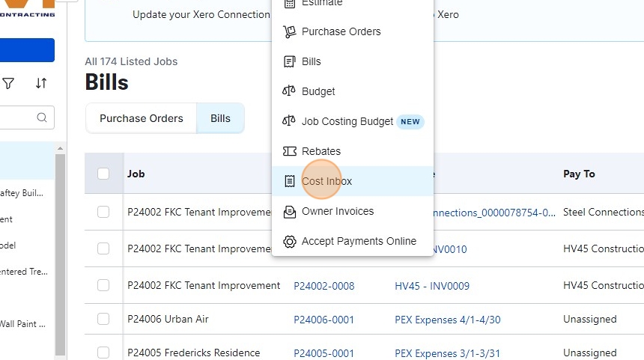Click the Rebates ticket icon
Image resolution: width=644 pixels, height=360 pixels.
(289, 151)
